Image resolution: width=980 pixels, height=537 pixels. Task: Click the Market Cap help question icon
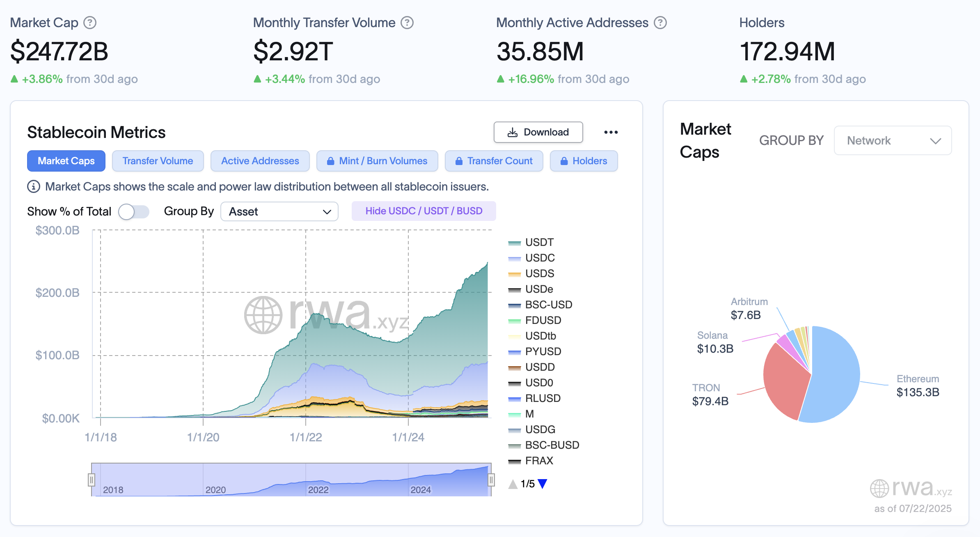click(90, 23)
